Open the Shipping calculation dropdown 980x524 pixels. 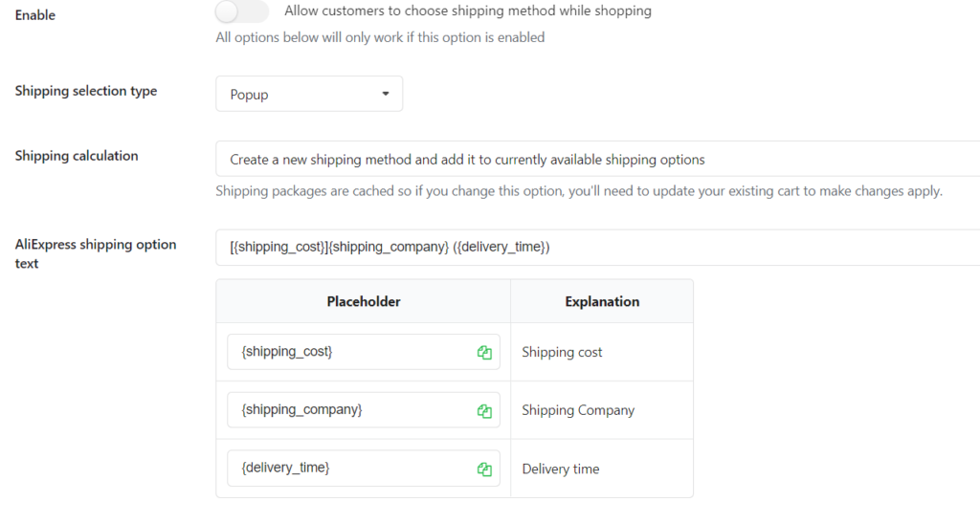pos(597,159)
